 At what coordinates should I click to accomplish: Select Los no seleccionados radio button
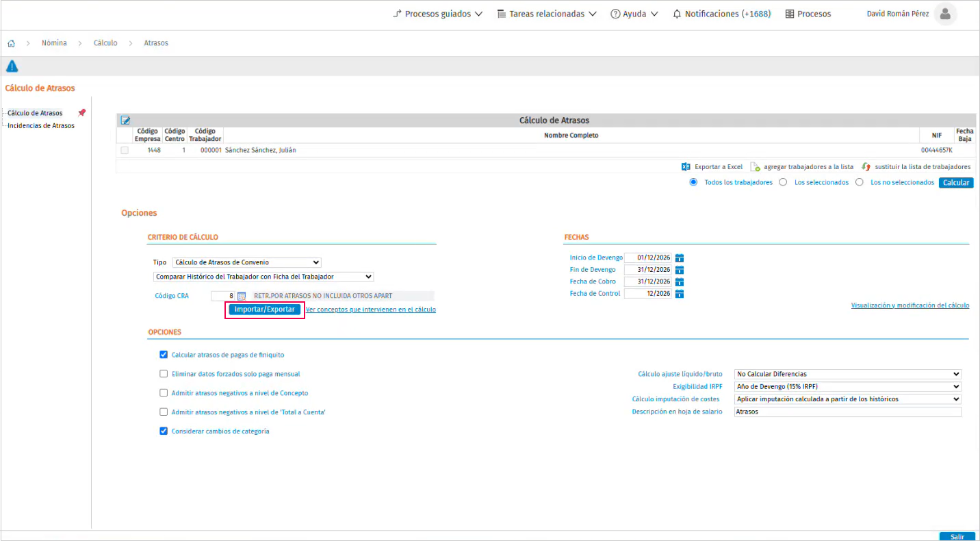point(860,182)
